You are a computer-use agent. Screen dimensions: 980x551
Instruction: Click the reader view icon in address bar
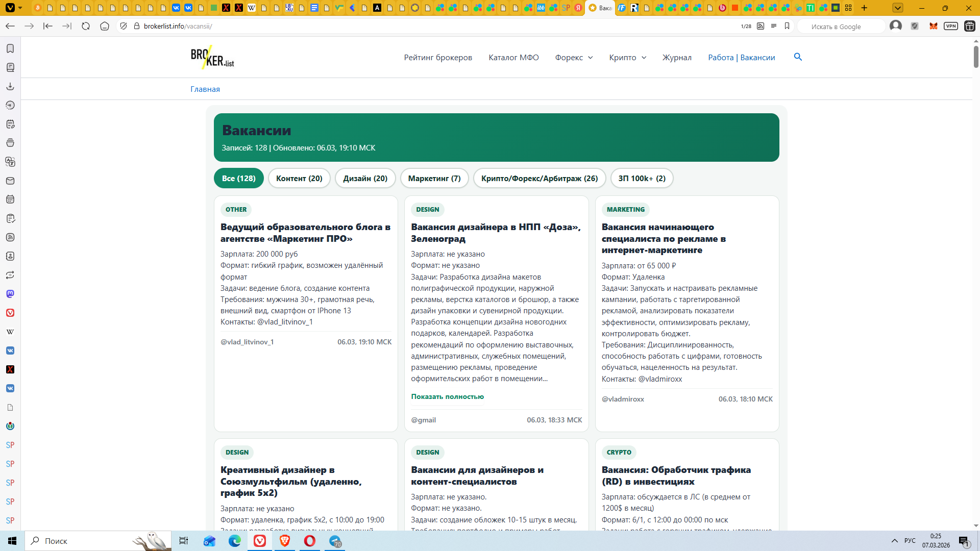point(774,26)
